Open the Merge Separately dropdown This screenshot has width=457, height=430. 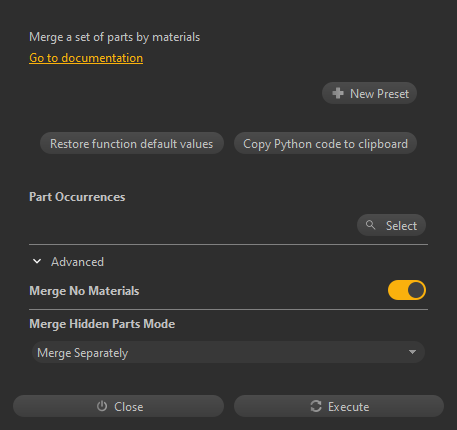coord(228,352)
